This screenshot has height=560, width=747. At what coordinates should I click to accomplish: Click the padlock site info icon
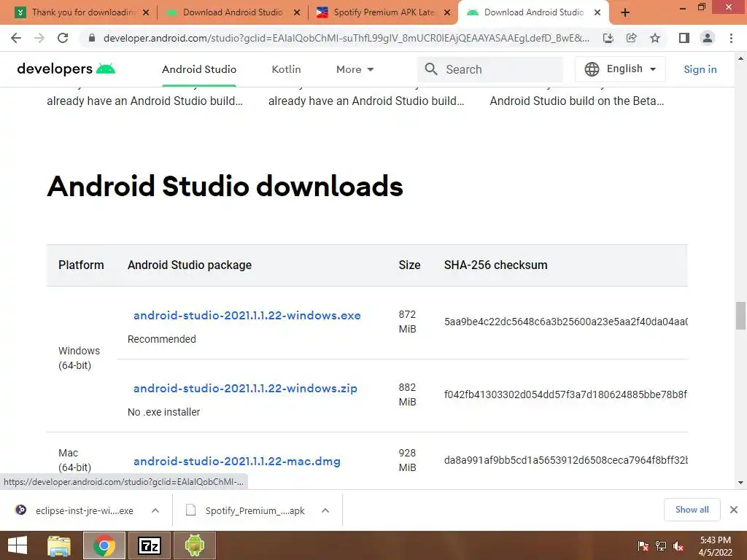click(x=92, y=38)
